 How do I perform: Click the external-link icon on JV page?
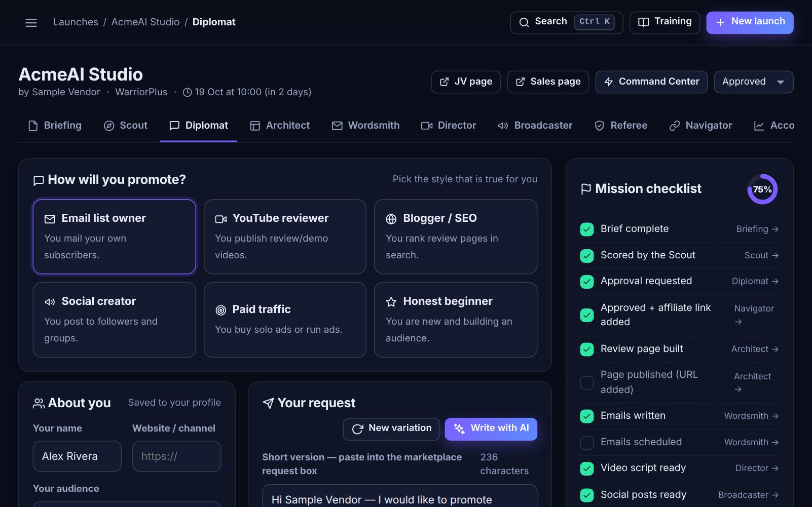click(444, 82)
